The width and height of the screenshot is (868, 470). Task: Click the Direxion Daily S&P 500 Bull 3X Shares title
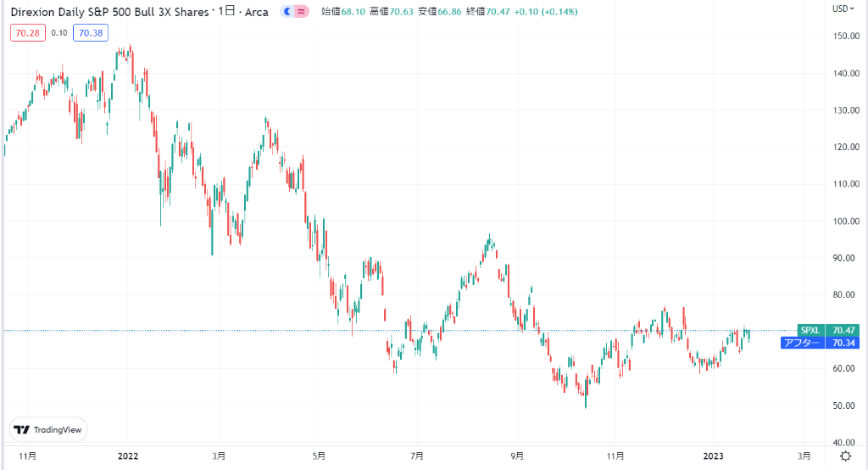tap(109, 12)
